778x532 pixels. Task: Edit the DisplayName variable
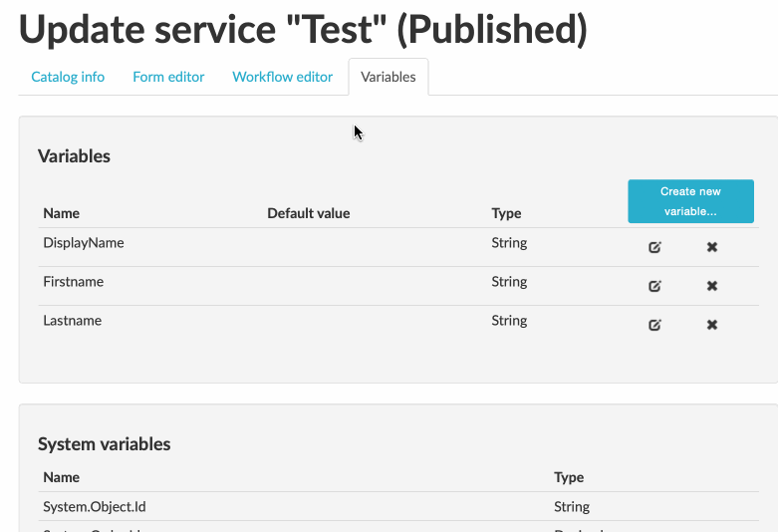(654, 247)
